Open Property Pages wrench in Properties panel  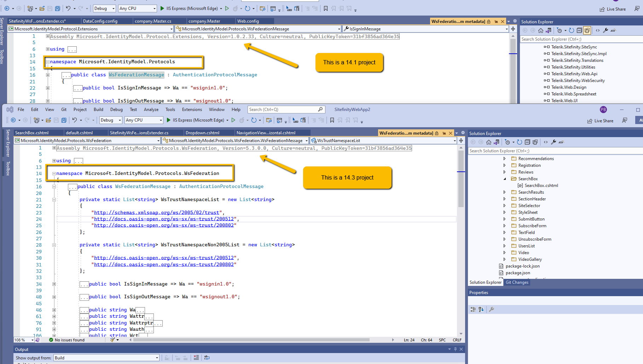(x=491, y=309)
